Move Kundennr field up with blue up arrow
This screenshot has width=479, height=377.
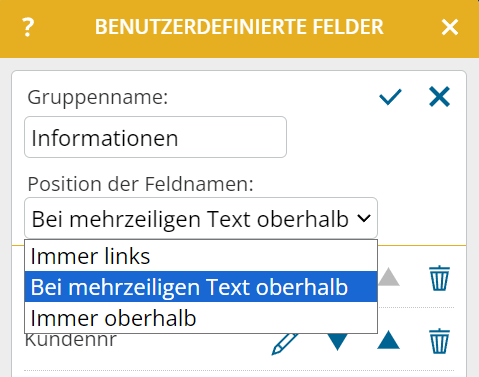coord(388,340)
